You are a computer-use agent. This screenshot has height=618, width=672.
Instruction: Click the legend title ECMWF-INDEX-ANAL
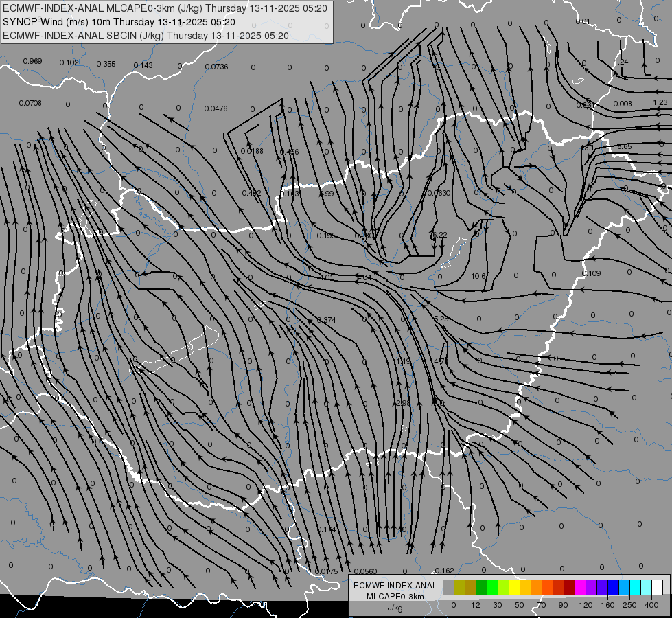point(395,586)
